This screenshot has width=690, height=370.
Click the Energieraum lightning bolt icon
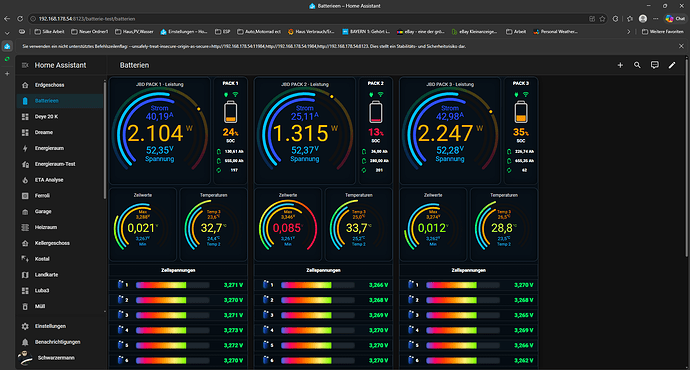tap(25, 148)
